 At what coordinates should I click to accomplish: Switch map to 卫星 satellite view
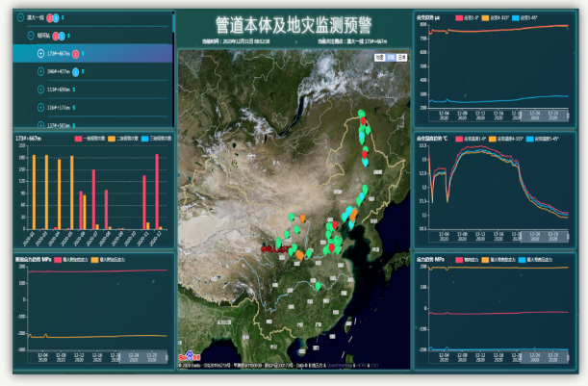point(391,58)
